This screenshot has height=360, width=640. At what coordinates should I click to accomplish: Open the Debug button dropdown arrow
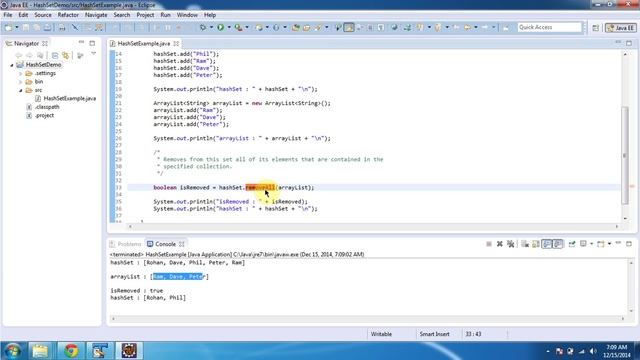coord(211,27)
